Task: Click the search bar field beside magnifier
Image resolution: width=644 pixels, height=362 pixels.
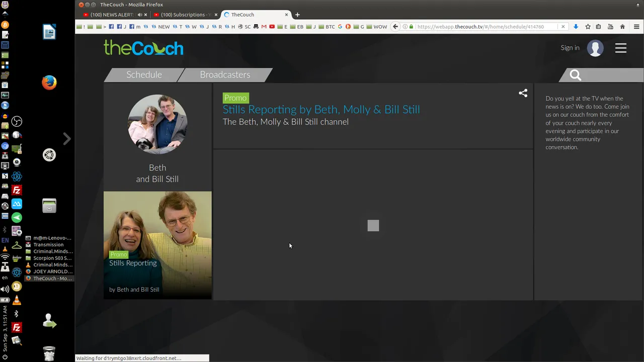Action: (x=614, y=75)
